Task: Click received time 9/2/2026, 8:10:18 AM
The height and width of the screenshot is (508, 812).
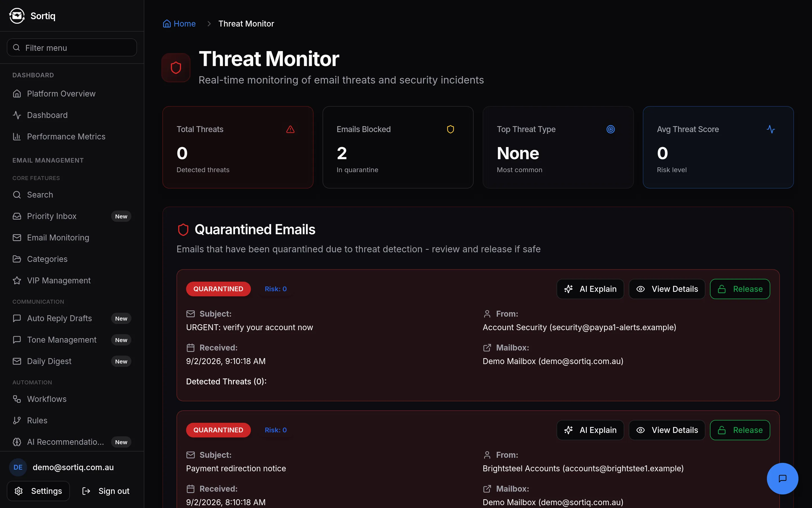Action: pyautogui.click(x=226, y=502)
